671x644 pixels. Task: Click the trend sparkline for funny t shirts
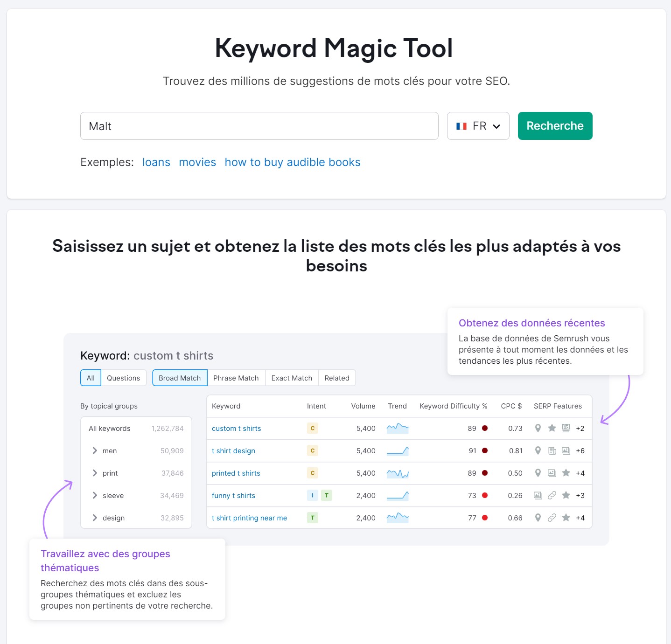398,495
